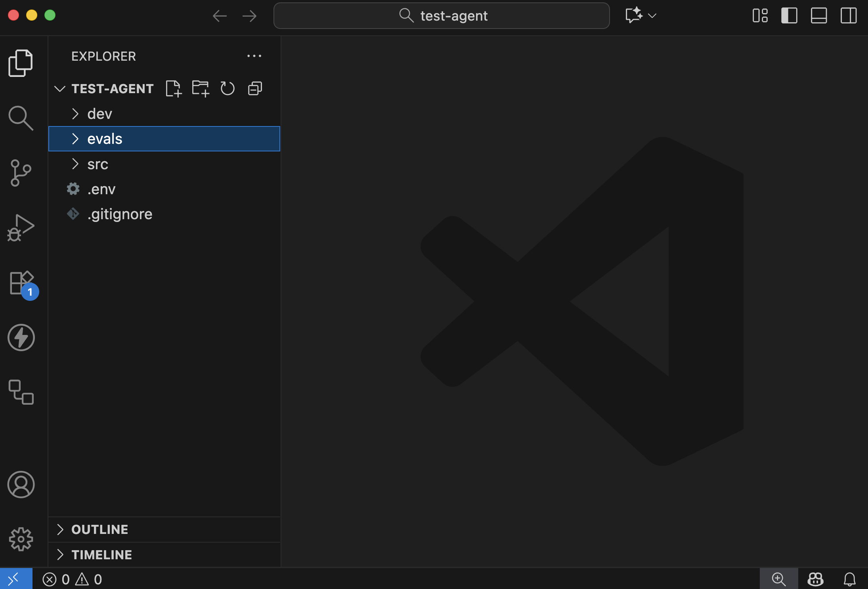Open the Extensions view with notification badge
The image size is (868, 589).
pyautogui.click(x=21, y=283)
